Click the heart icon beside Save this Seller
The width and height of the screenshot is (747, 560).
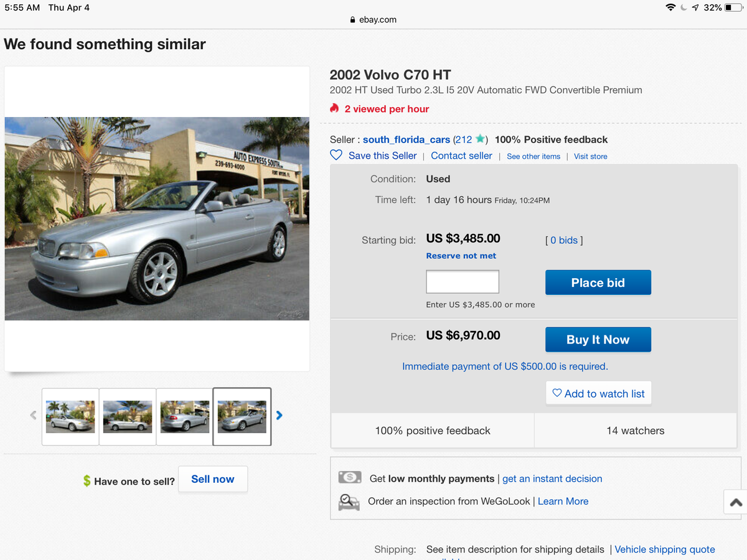click(336, 156)
